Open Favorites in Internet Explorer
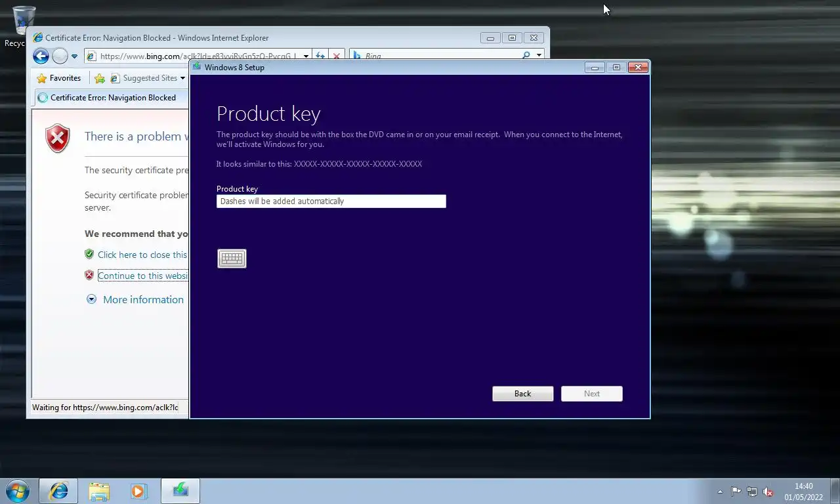 [x=59, y=78]
